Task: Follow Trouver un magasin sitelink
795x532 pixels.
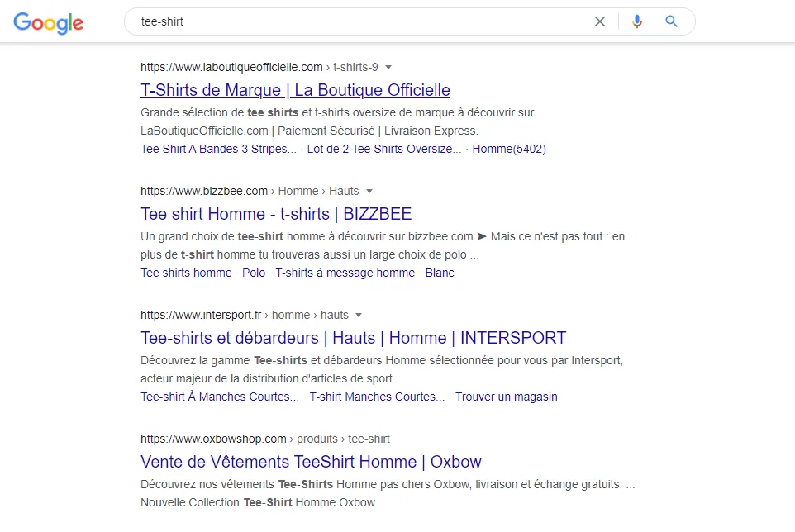Action: tap(506, 397)
